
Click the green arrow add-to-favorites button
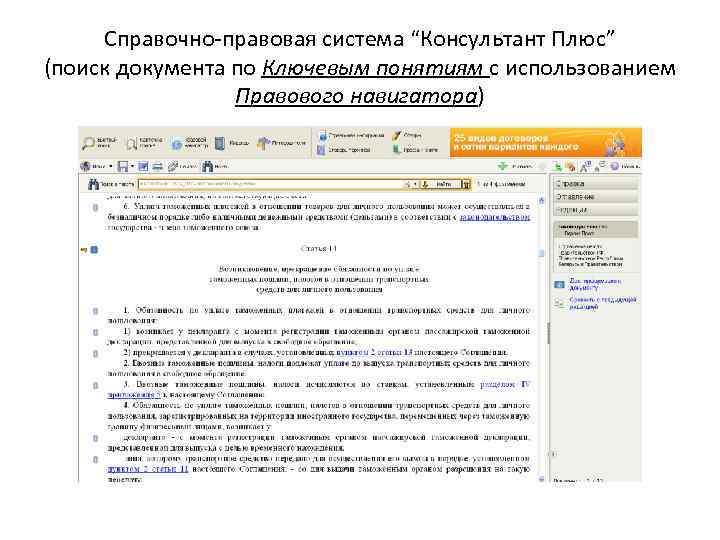[502, 166]
